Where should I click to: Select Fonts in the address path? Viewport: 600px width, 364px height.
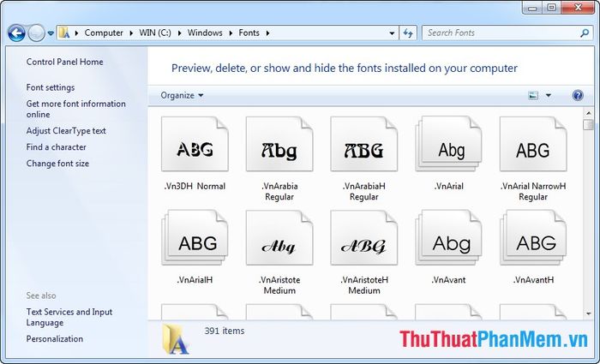249,33
